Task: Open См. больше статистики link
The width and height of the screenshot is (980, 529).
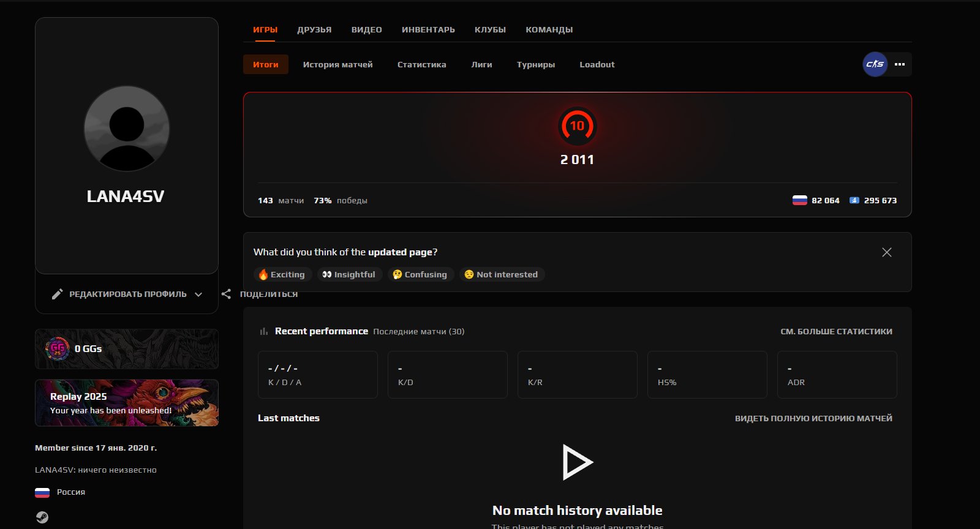Action: coord(836,331)
